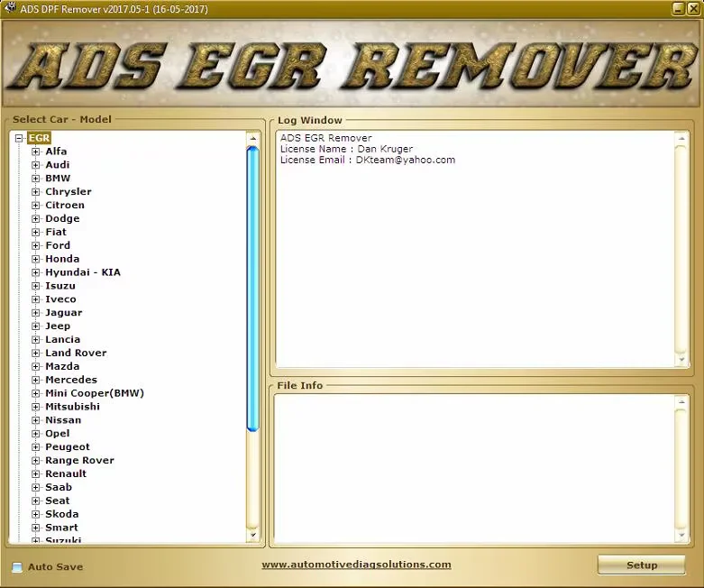This screenshot has width=704, height=588.
Task: Expand the Mercedes tree node
Action: pyautogui.click(x=35, y=380)
